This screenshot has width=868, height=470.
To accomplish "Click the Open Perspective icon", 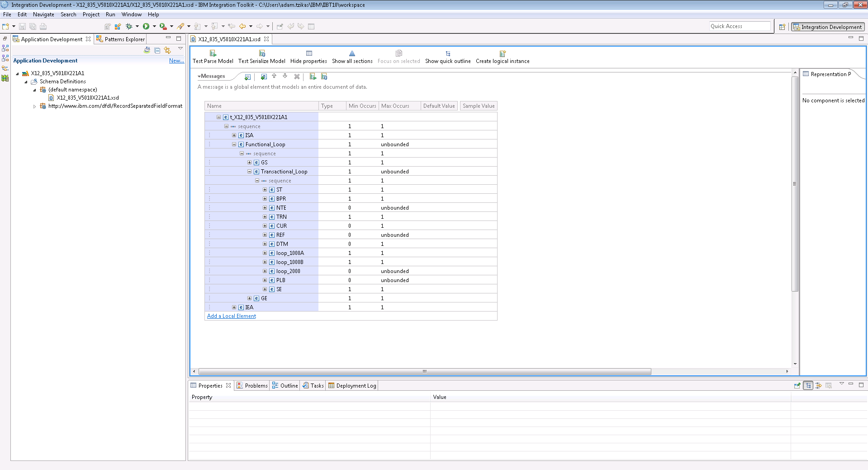I will click(x=782, y=27).
